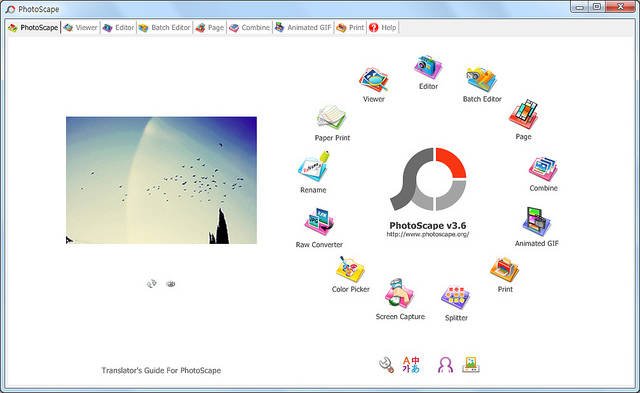Switch to the Editor tab
Image resolution: width=640 pixels, height=393 pixels.
coord(118,28)
